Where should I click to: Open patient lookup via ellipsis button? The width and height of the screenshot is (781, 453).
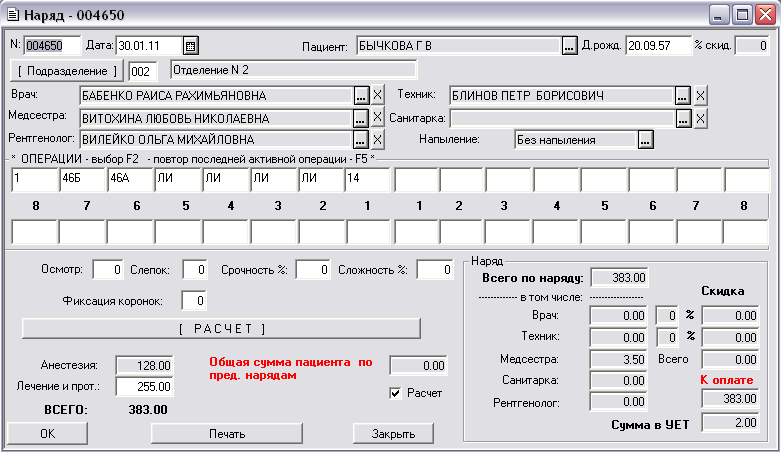click(x=569, y=46)
